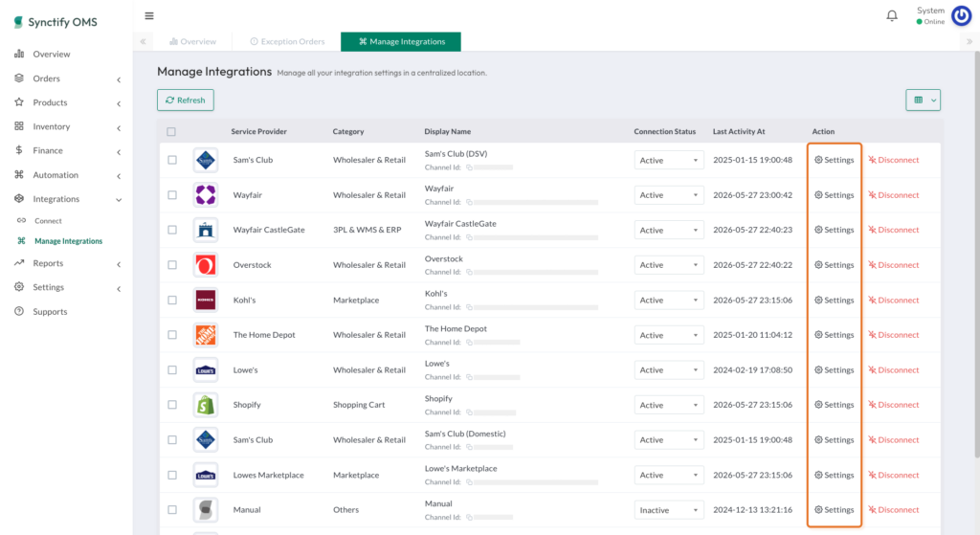Open Wayfair connection status dropdown

click(669, 195)
